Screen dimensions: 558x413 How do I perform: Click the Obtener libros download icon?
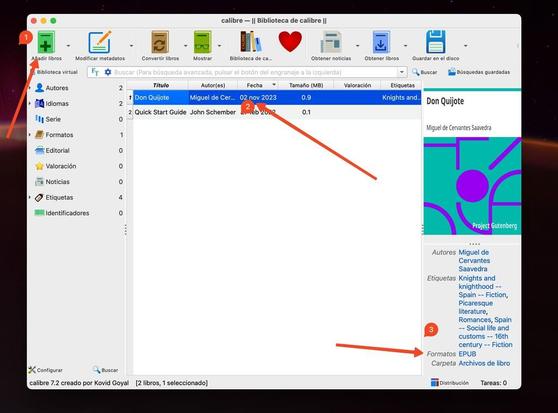[381, 42]
